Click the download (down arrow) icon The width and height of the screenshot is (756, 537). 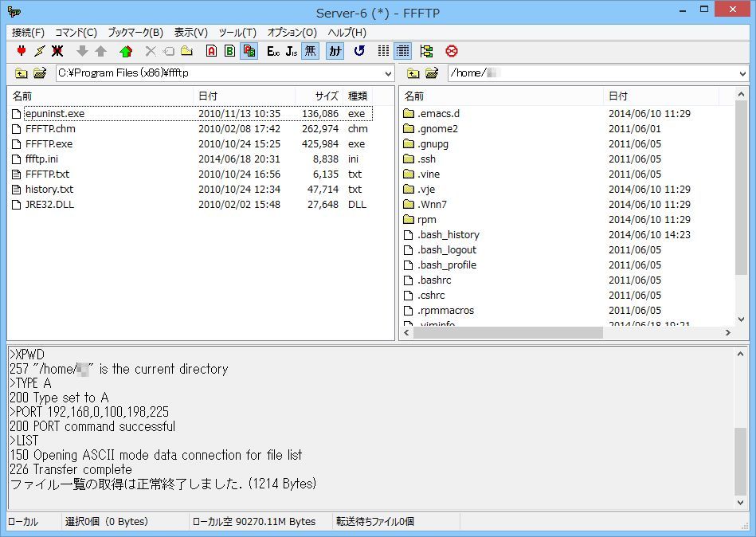82,51
